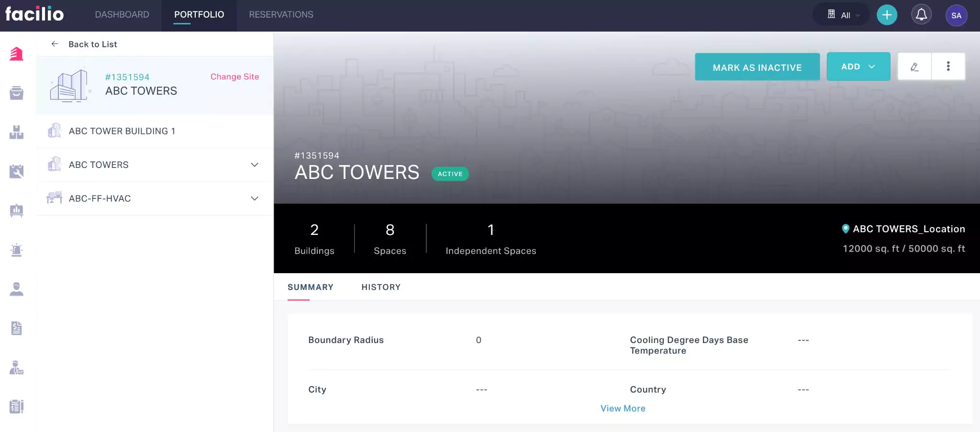This screenshot has height=432, width=980.
Task: Click the location pin icon
Action: click(x=846, y=229)
